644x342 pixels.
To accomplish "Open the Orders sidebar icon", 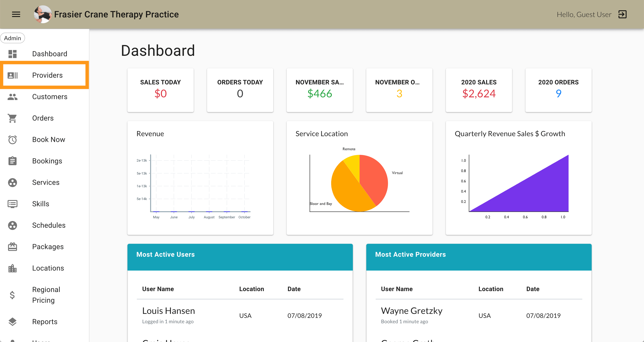I will (12, 118).
